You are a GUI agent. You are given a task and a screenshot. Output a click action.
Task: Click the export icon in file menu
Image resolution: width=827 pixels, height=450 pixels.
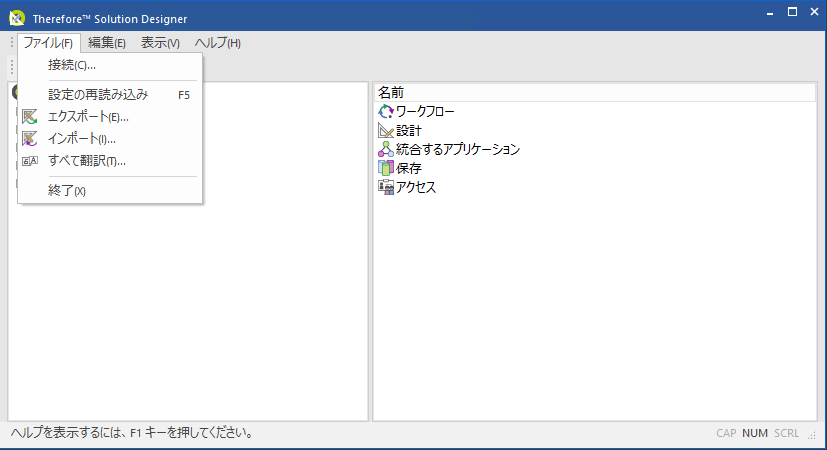click(x=30, y=117)
